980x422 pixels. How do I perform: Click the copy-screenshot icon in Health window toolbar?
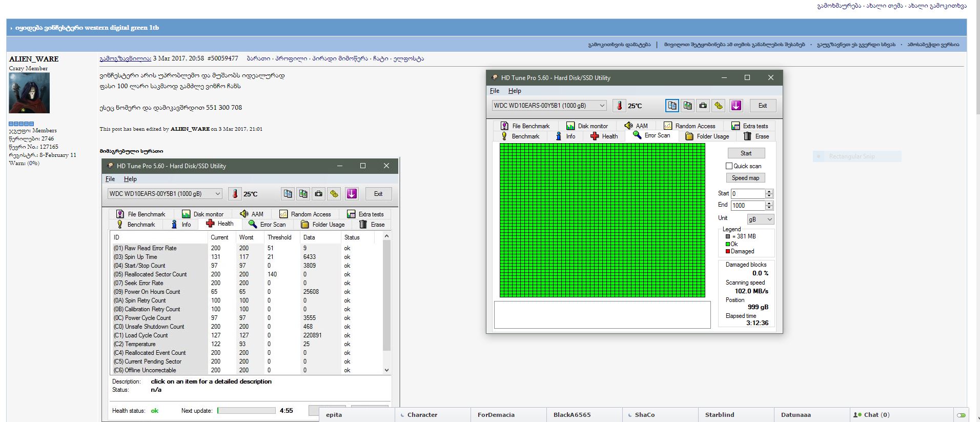coord(303,194)
